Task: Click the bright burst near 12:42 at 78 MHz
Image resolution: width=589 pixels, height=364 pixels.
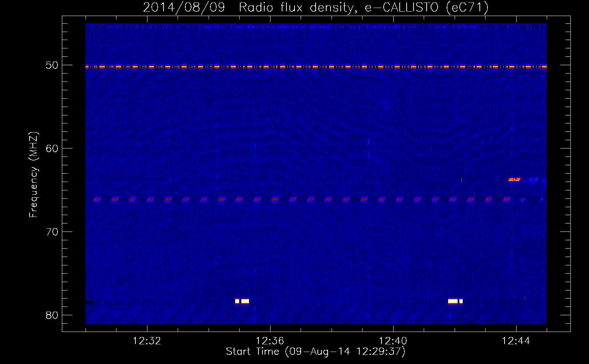Action: (x=455, y=301)
